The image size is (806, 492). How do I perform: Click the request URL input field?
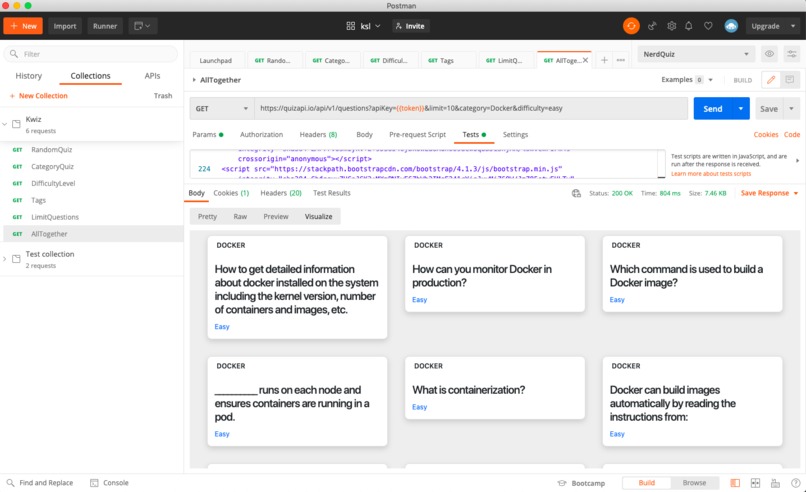click(471, 108)
